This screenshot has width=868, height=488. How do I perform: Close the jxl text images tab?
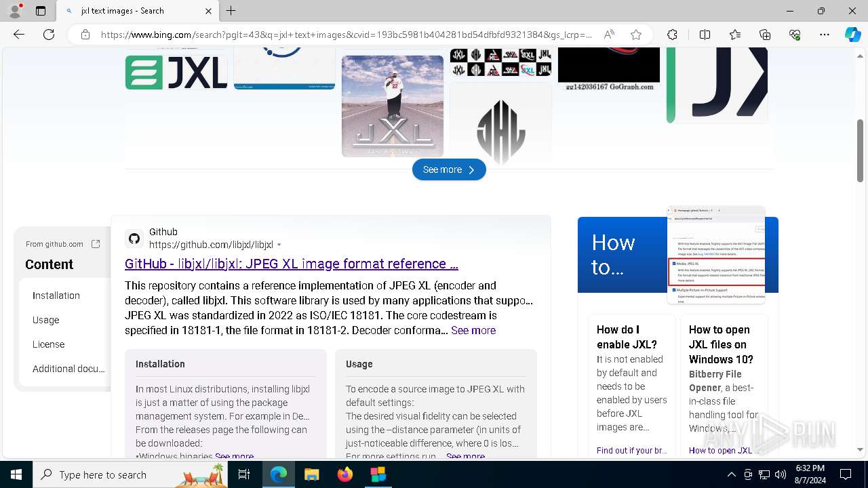pos(208,11)
